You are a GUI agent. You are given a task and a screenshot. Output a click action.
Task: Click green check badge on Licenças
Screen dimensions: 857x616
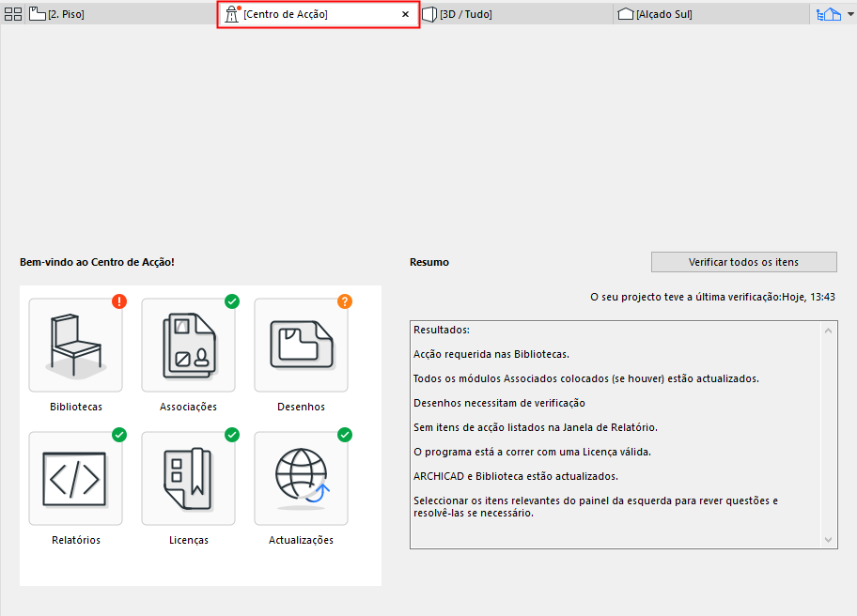232,435
